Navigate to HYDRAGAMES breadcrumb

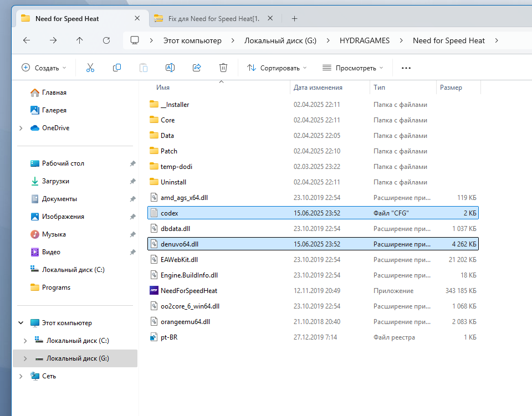coord(365,40)
